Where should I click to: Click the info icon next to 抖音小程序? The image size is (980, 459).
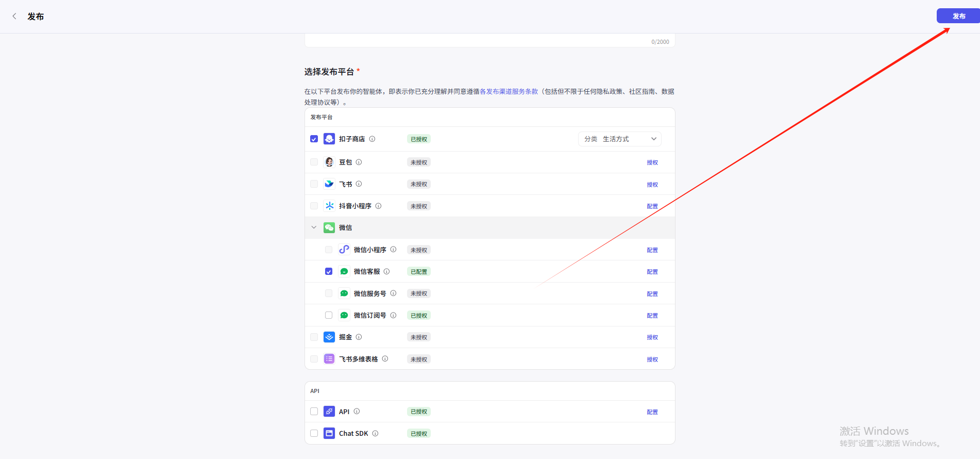tap(378, 206)
